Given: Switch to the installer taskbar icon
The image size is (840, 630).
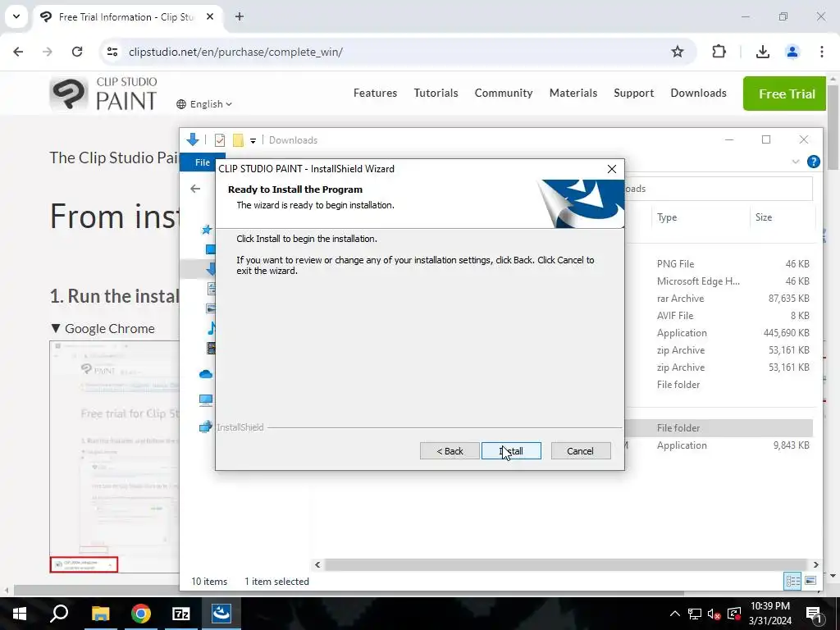Looking at the screenshot, I should [221, 614].
